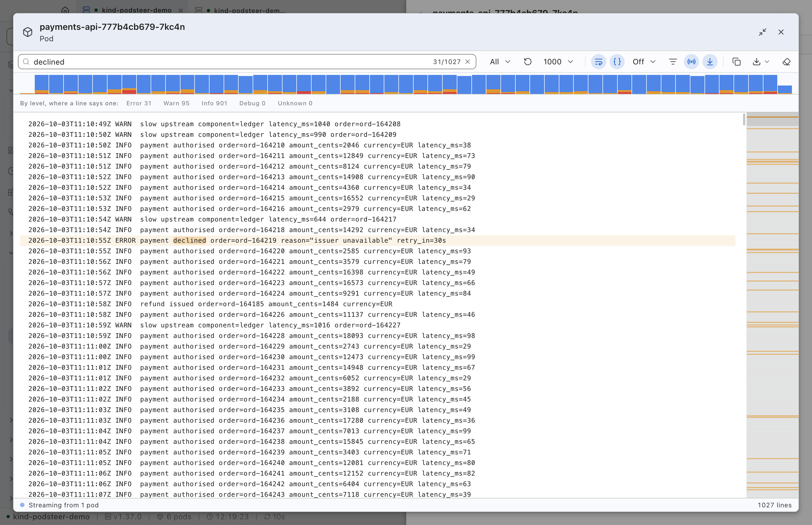Screen dimensions: 812x525
Task: Clear the 'declined' search query
Action: point(468,62)
